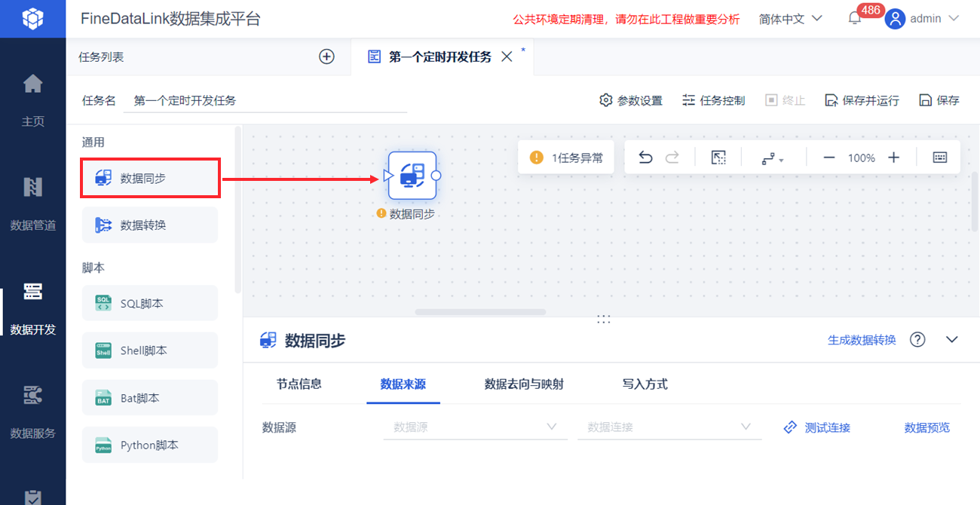This screenshot has width=980, height=505.
Task: Open the 数据源 type dropdown
Action: [x=475, y=427]
